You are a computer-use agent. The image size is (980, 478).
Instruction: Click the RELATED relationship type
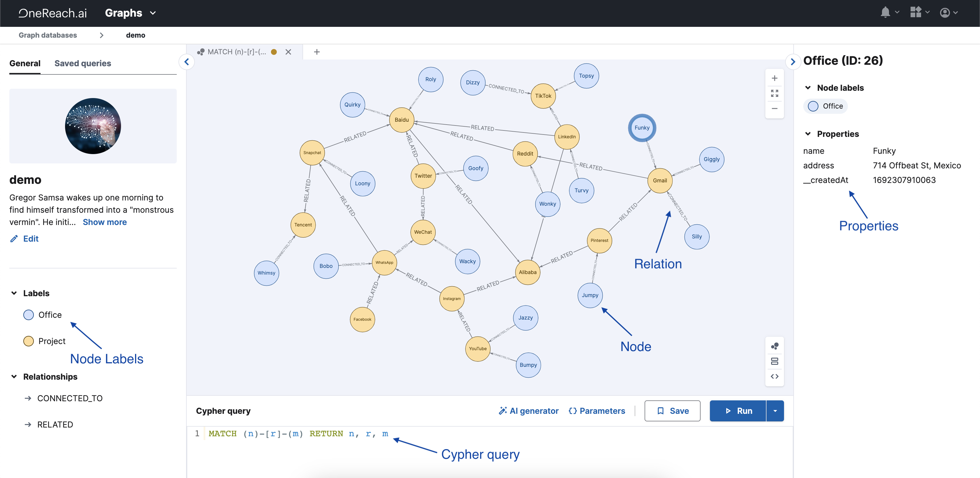pos(55,424)
